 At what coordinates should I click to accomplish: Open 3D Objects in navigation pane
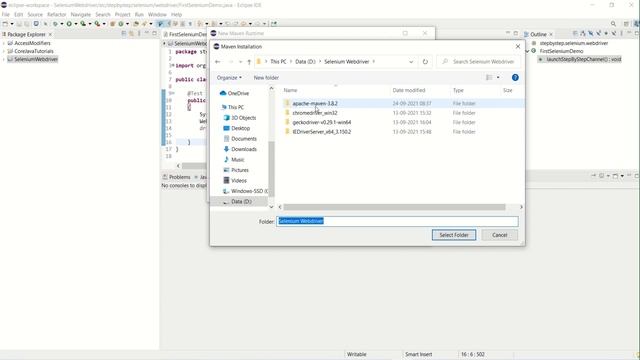[x=240, y=118]
